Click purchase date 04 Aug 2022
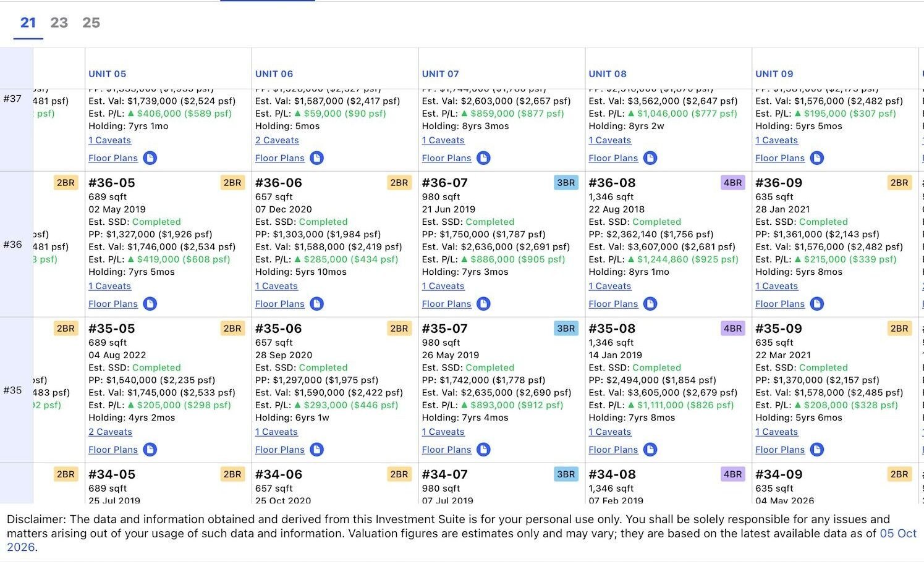Screen dimensions: 924x562 [117, 355]
